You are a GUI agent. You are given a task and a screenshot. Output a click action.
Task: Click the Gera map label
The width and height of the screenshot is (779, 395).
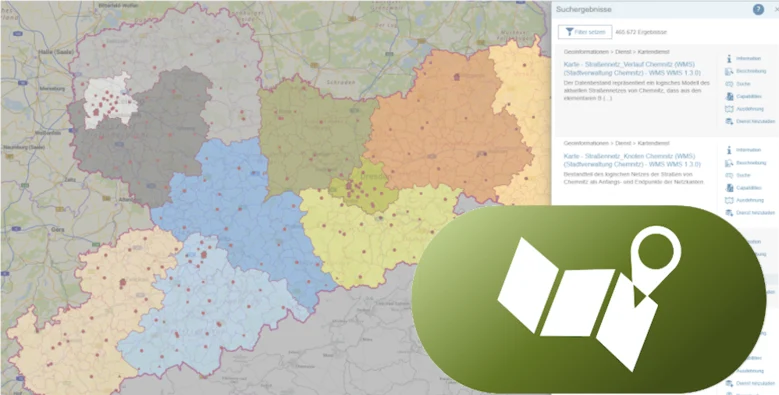click(57, 230)
